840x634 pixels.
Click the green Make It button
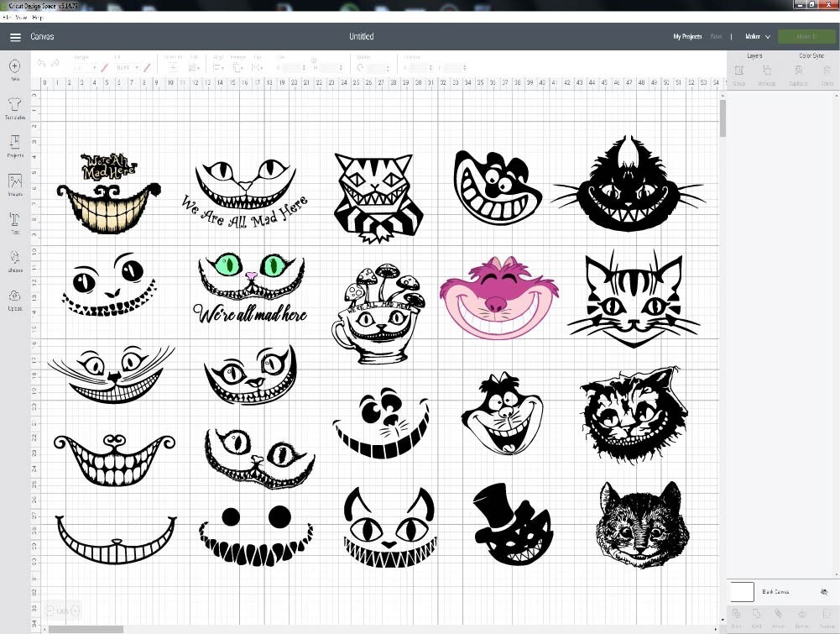(806, 36)
